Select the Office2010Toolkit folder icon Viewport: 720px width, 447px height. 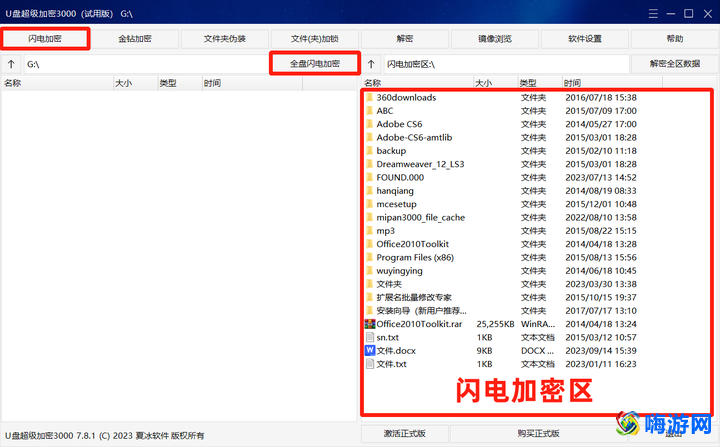(x=370, y=244)
